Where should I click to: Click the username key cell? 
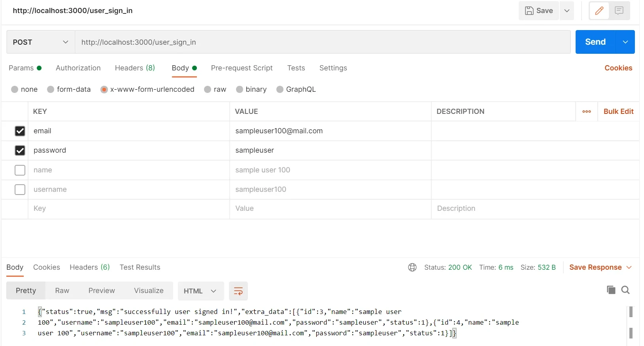129,189
